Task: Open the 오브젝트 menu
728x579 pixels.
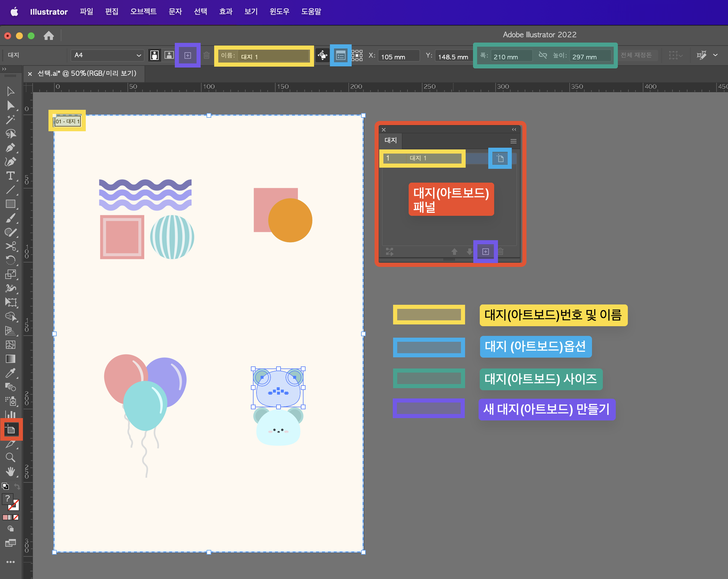Action: pyautogui.click(x=143, y=11)
